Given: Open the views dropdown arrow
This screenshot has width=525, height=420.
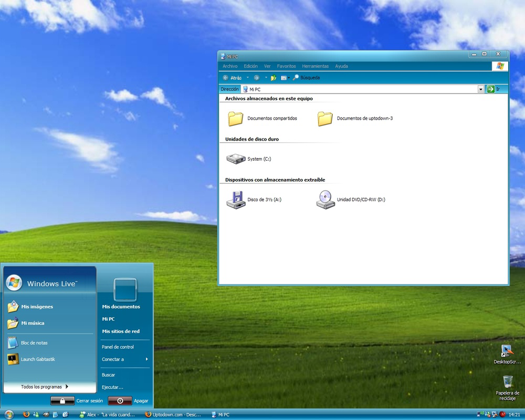Looking at the screenshot, I should pyautogui.click(x=289, y=78).
